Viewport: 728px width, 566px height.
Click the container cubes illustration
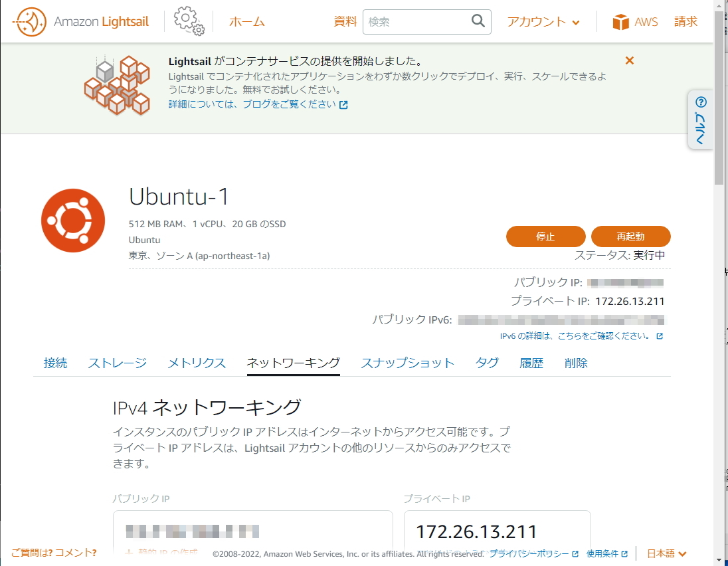point(117,84)
